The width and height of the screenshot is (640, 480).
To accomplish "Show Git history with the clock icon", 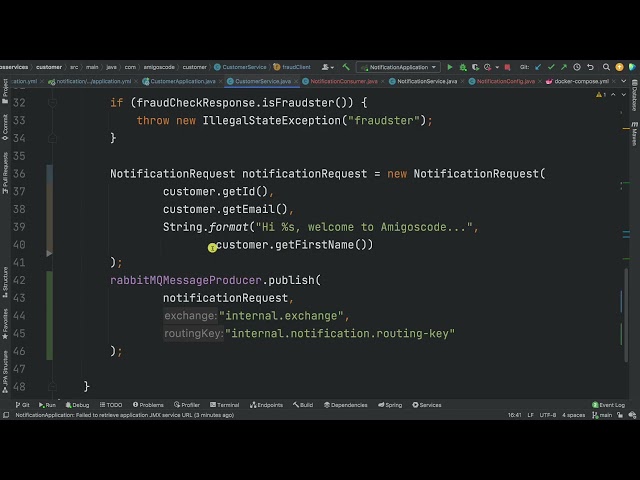I will [x=577, y=67].
